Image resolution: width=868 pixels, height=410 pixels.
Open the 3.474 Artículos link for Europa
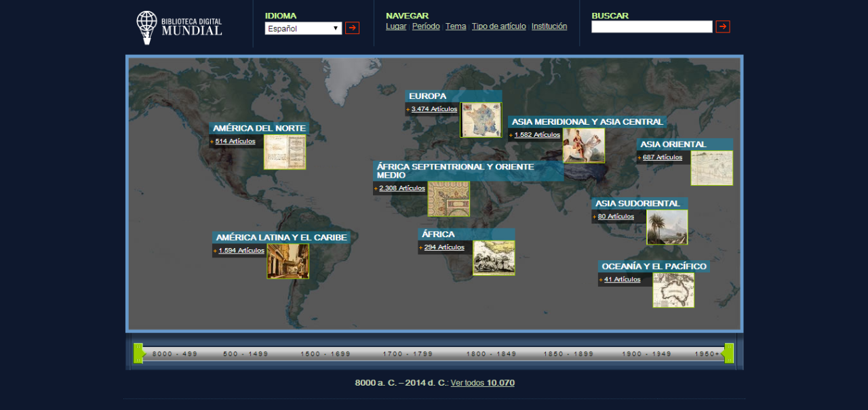click(434, 109)
